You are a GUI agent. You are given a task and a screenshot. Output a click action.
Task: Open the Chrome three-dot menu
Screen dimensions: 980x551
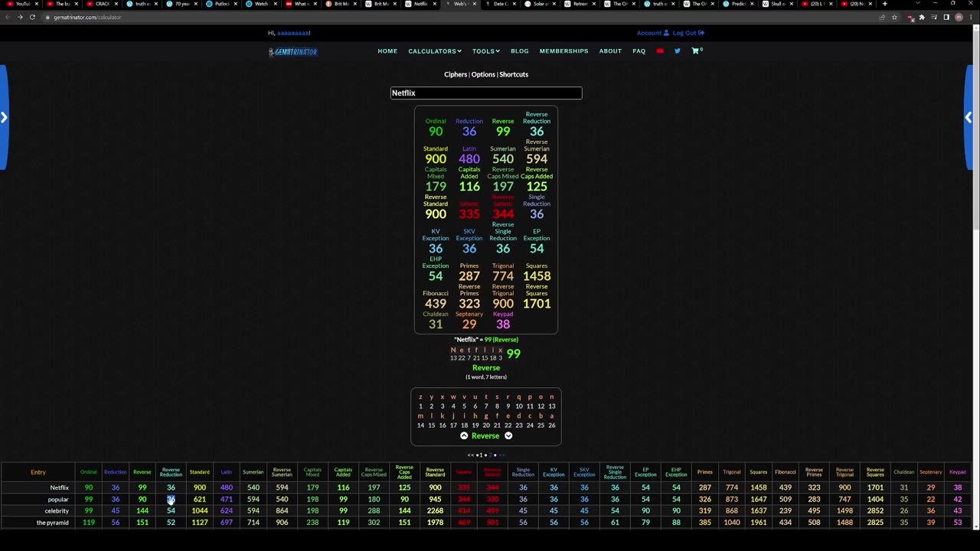[x=971, y=17]
